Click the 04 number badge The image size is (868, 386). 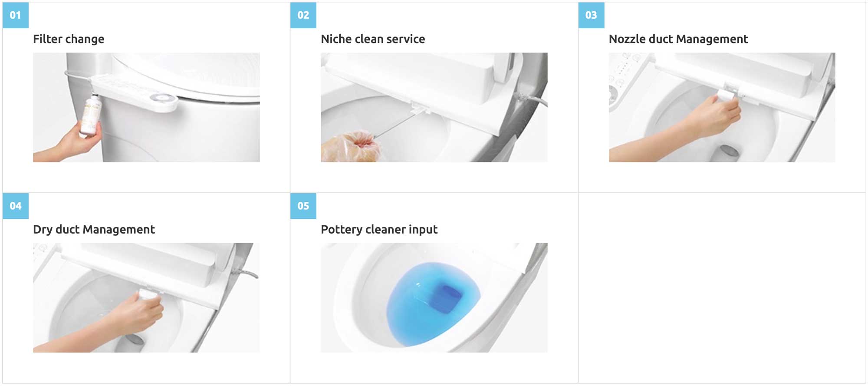click(x=16, y=206)
